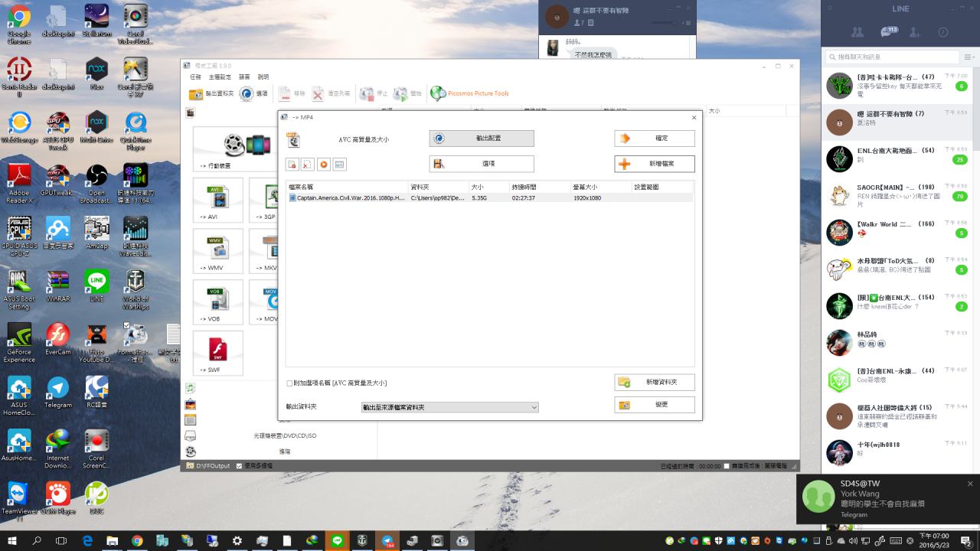This screenshot has height=551, width=980.
Task: Open the 任務 menu in Format Factory
Action: click(195, 77)
